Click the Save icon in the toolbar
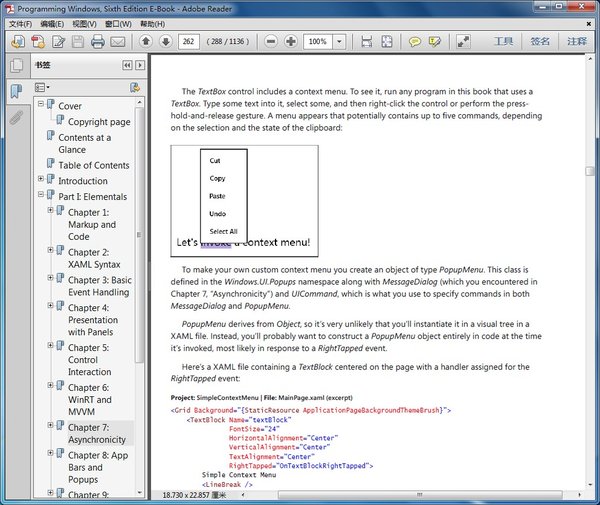600x505 pixels. 78,42
